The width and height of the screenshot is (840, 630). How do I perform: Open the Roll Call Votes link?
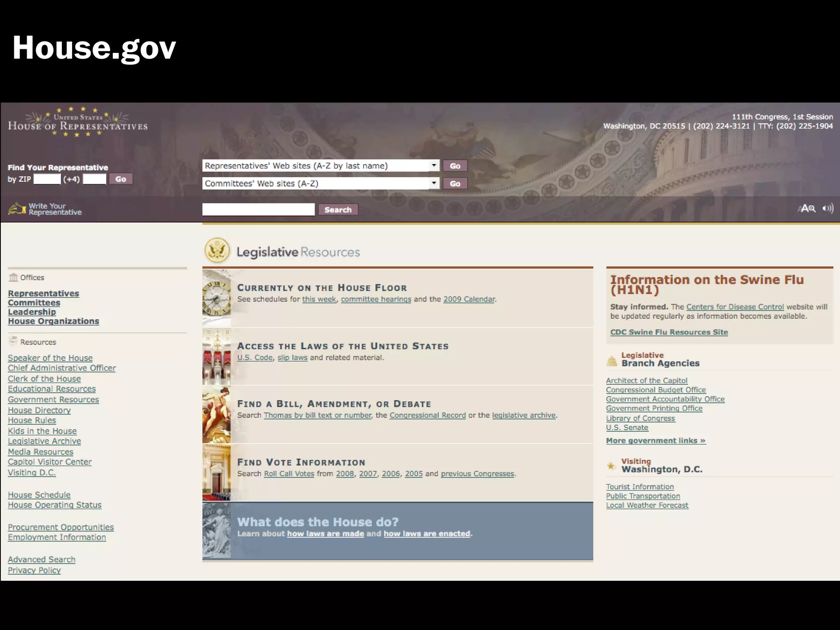289,473
